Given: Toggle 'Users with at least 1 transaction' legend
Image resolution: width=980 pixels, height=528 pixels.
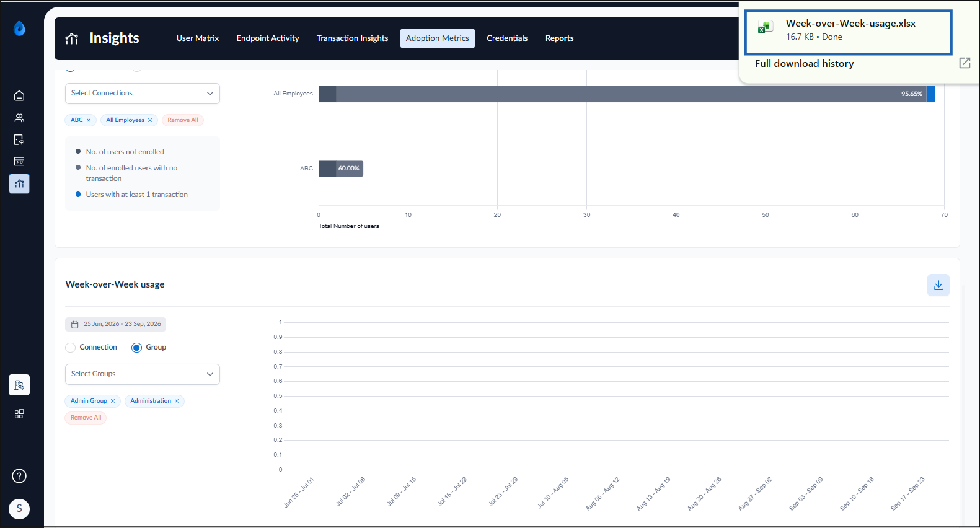Looking at the screenshot, I should click(131, 195).
